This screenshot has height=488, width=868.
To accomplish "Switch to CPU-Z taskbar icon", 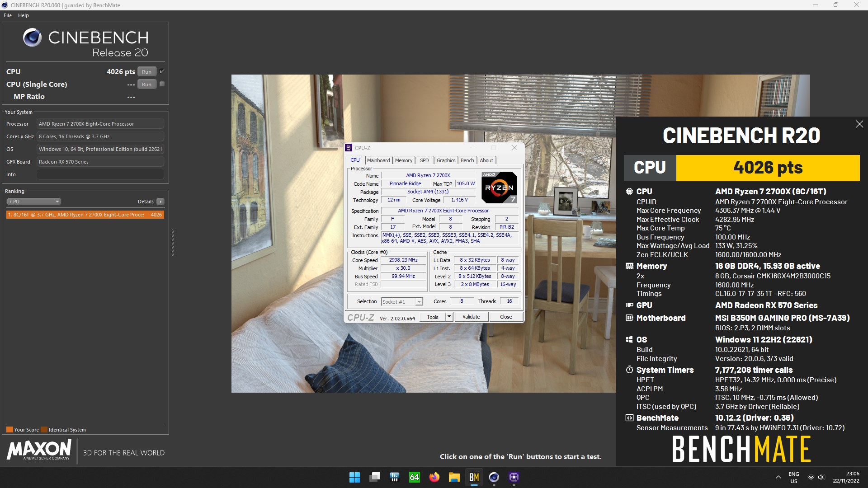I will (x=514, y=477).
